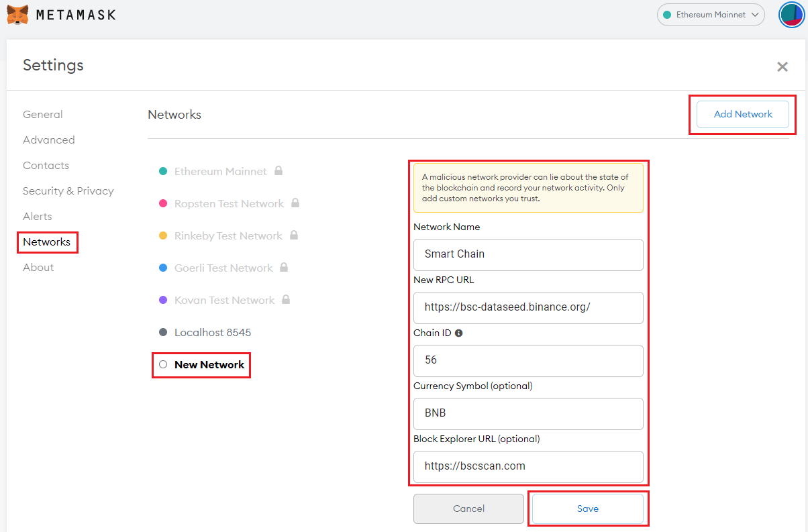The image size is (808, 532).
Task: Click the malicious network provider warning text
Action: coord(525,188)
